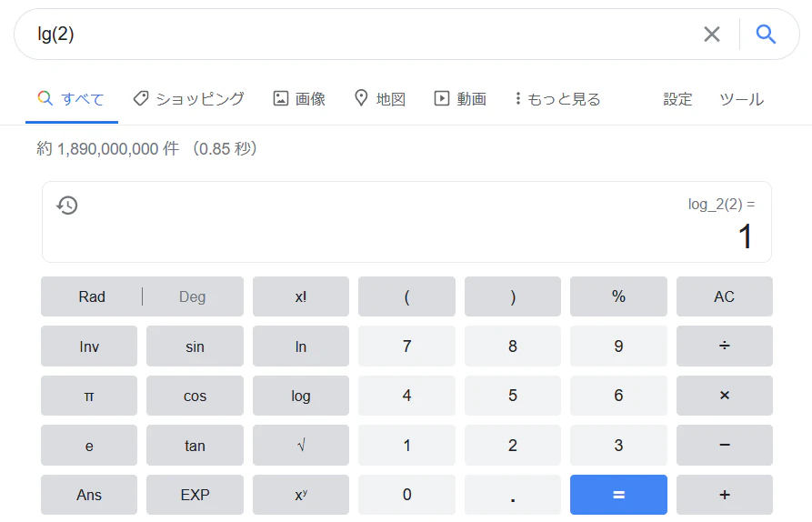Switch calculator to Rad mode
Viewport: 812px width, 522px height.
[92, 296]
